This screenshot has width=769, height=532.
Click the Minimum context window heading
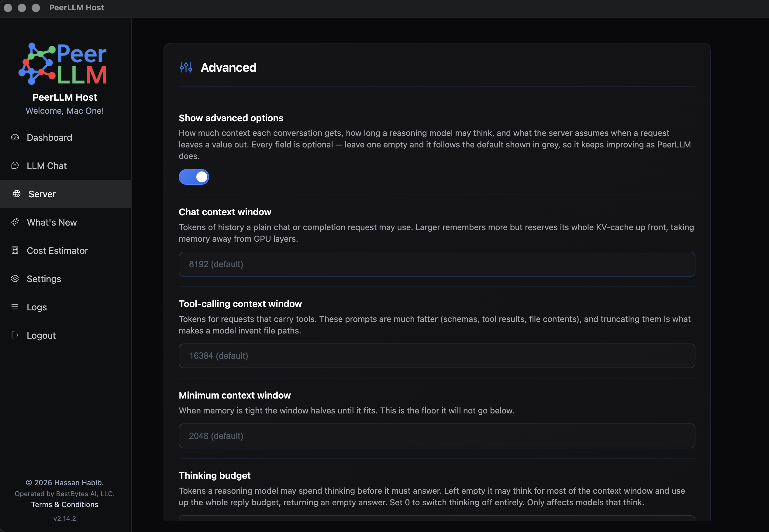click(235, 395)
